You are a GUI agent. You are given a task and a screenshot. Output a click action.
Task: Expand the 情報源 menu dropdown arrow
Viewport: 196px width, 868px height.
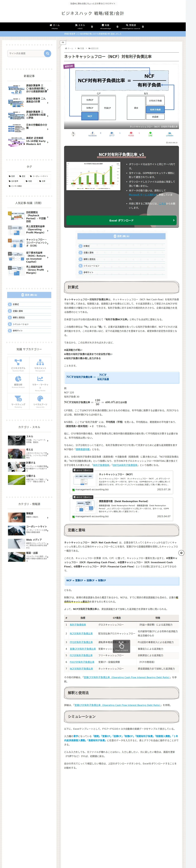[x=143, y=27]
